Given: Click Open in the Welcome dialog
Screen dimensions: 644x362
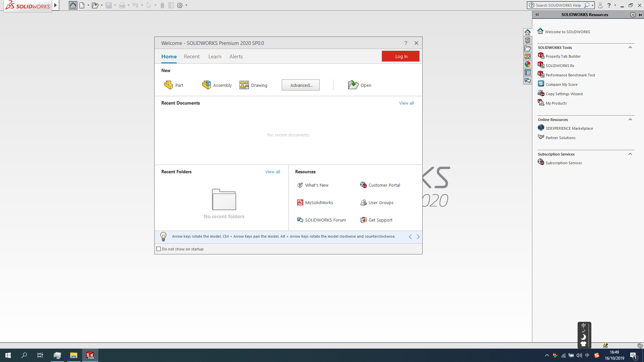Looking at the screenshot, I should [360, 85].
